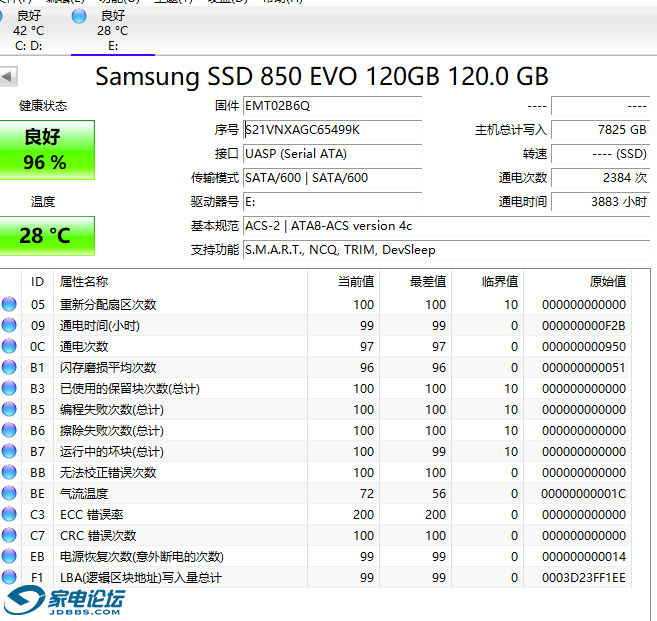Click status orb of row 09 通电时间(小时)
The height and width of the screenshot is (621, 657).
9,325
